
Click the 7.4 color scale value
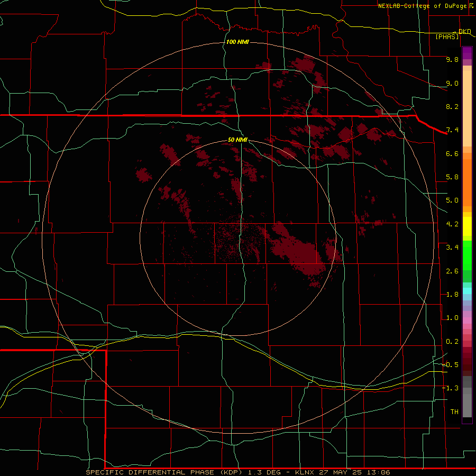click(x=452, y=130)
